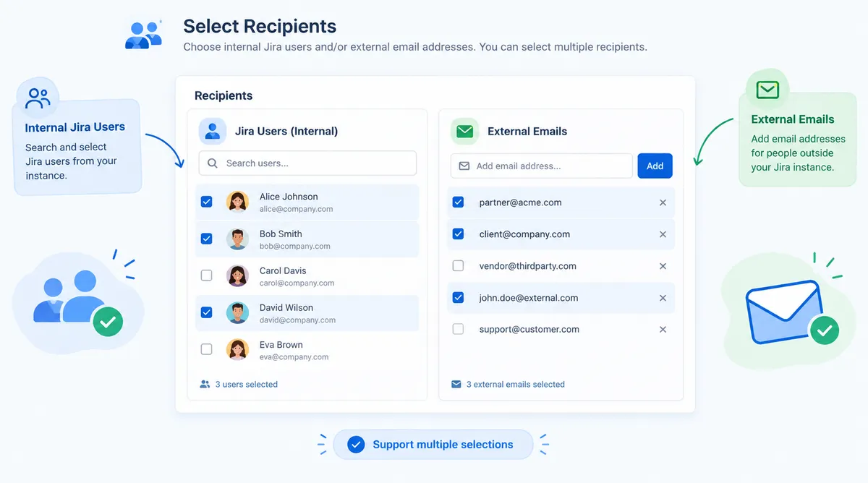This screenshot has height=483, width=868.
Task: Remove john.doe@external.com with its X
Action: click(x=663, y=298)
